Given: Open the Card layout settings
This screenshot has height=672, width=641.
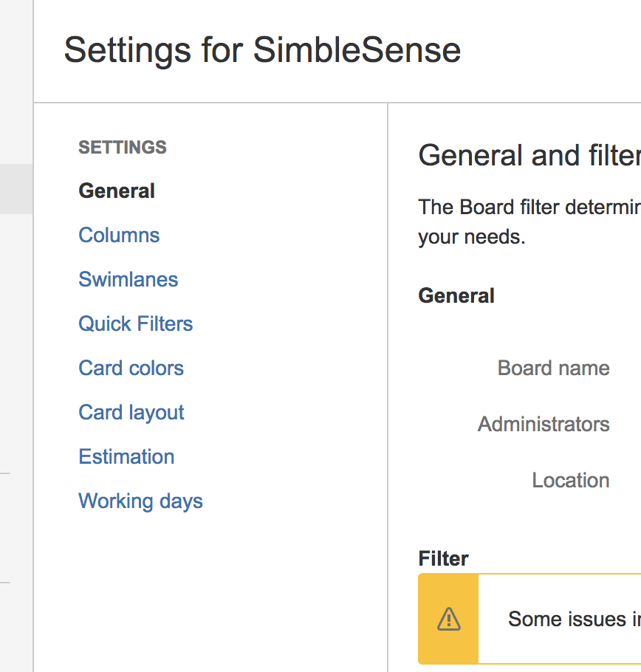Looking at the screenshot, I should click(x=131, y=413).
